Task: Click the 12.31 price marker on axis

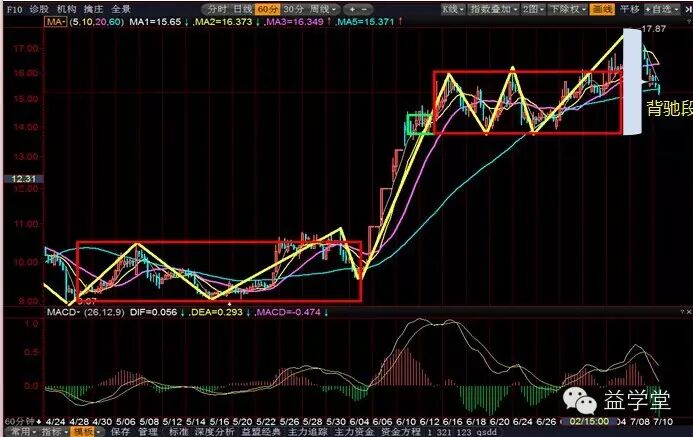Action: click(23, 179)
